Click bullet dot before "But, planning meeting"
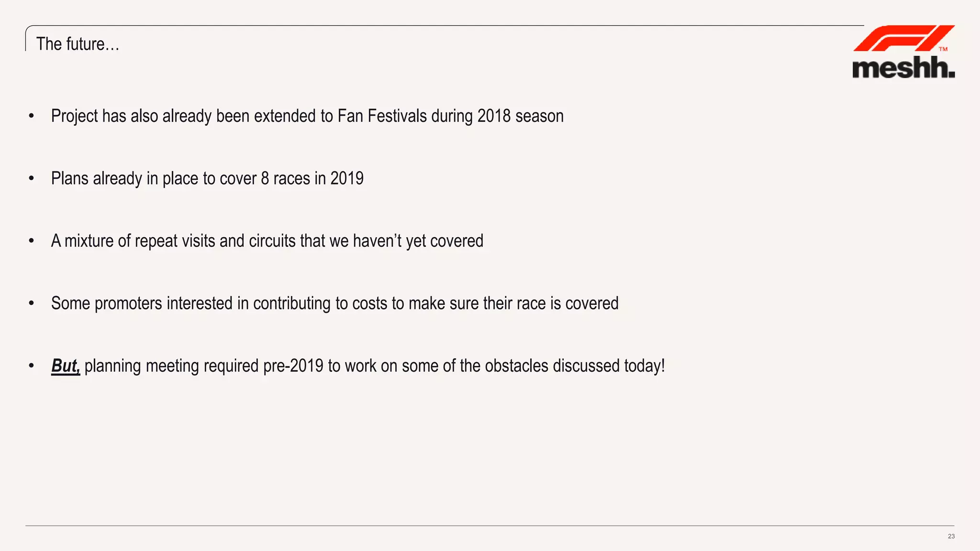The width and height of the screenshot is (980, 551). (x=32, y=366)
